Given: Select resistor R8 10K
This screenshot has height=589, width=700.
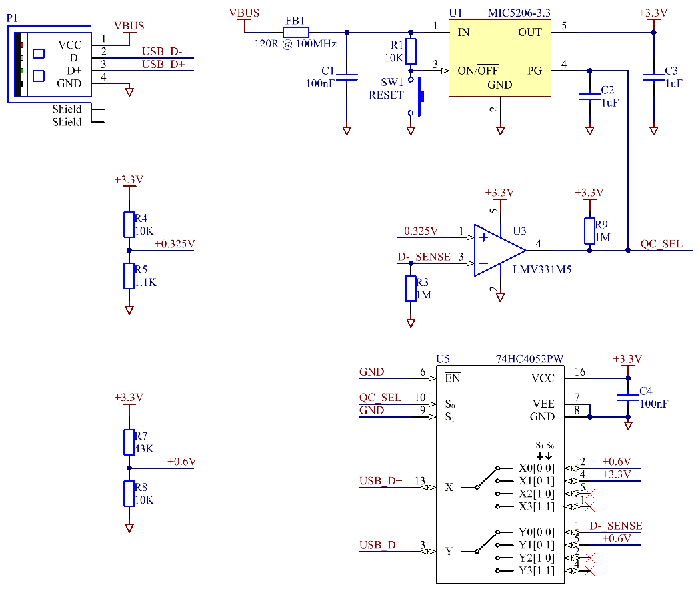Looking at the screenshot, I should pyautogui.click(x=129, y=494).
